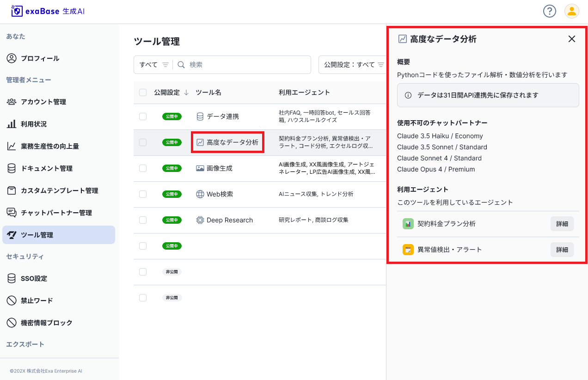Open ドキュメント管理 menu item
Viewport: 588px width, 380px height.
tap(59, 168)
